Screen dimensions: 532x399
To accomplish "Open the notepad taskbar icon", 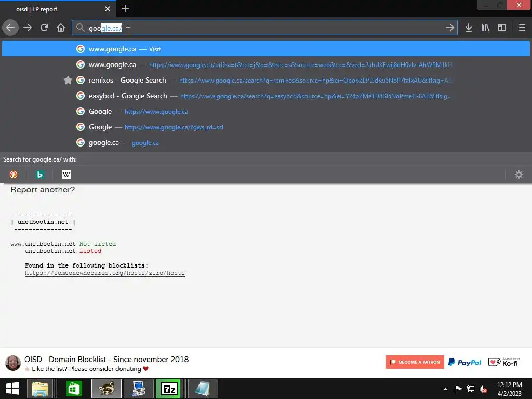I will pyautogui.click(x=203, y=389).
